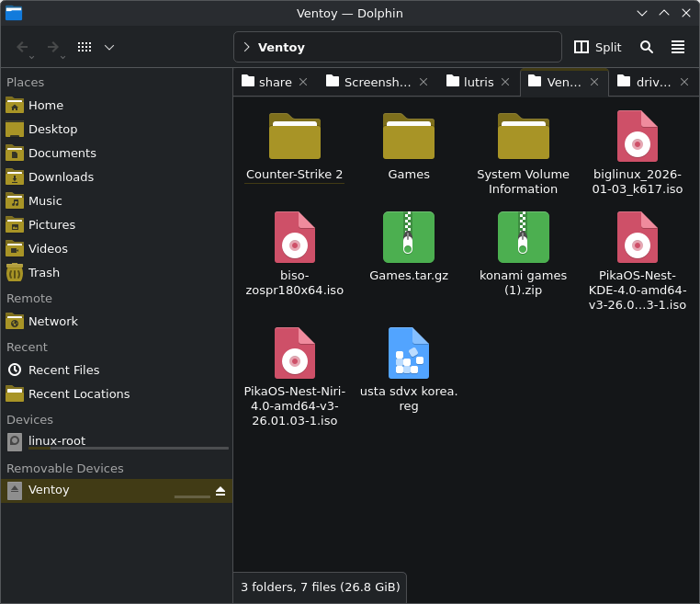Switch to the share tab

pyautogui.click(x=274, y=82)
